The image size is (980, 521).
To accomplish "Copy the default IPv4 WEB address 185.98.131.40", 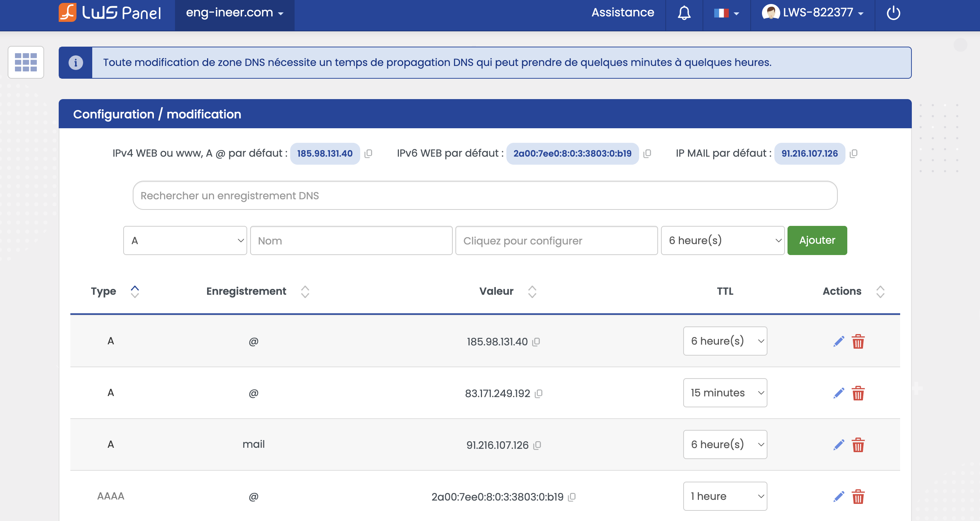I will [368, 154].
